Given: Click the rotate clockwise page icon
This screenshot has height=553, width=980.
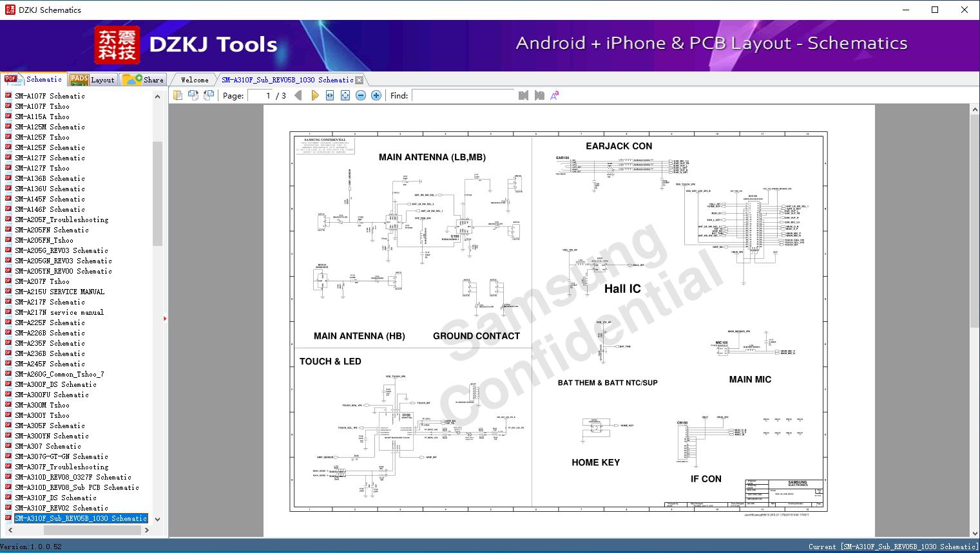Looking at the screenshot, I should click(193, 95).
